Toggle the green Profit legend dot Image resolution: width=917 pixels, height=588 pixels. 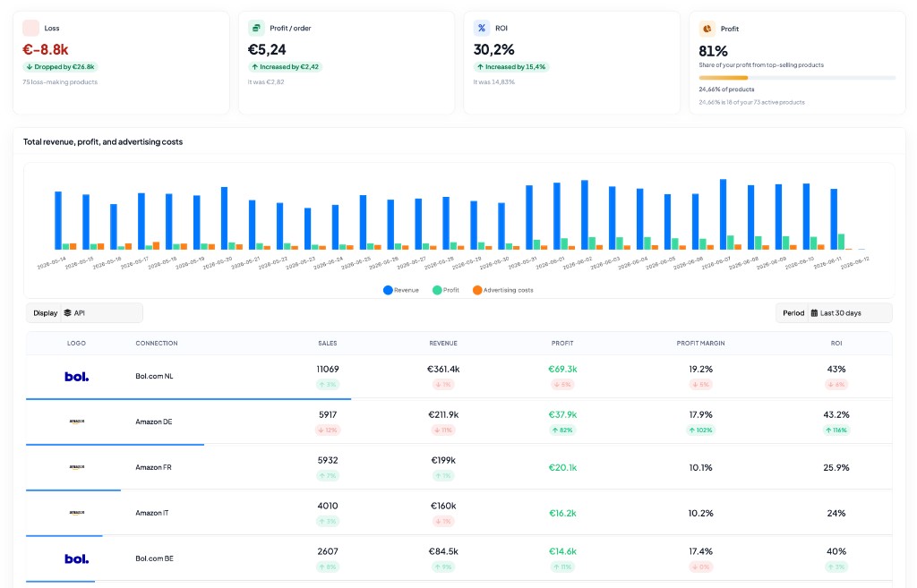tap(437, 290)
